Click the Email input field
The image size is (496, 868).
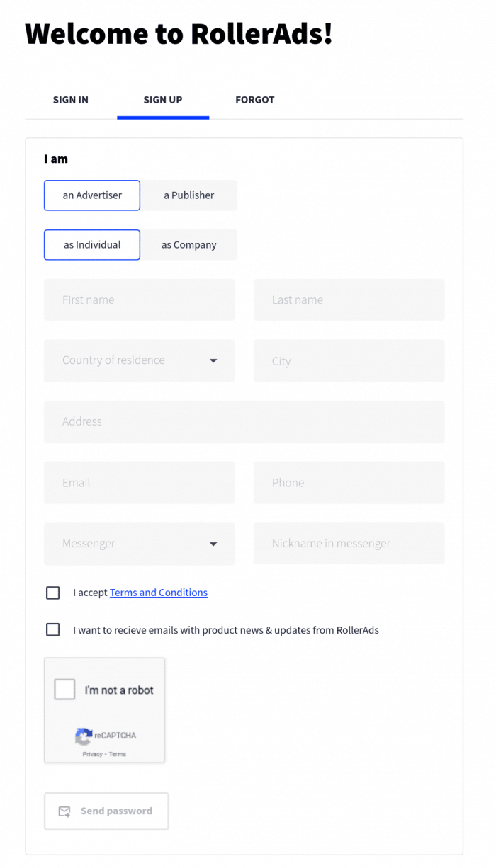(139, 483)
